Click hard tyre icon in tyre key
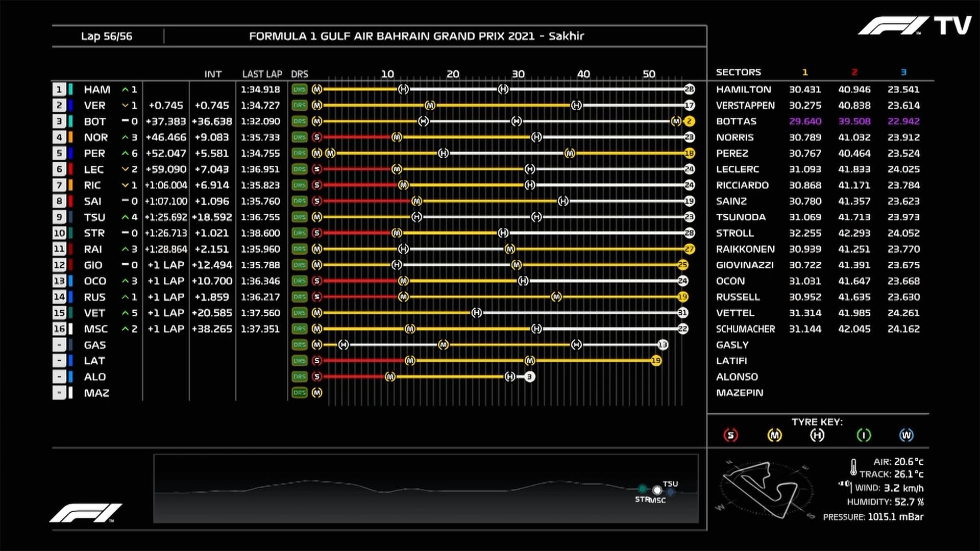The image size is (980, 551). coord(817,435)
